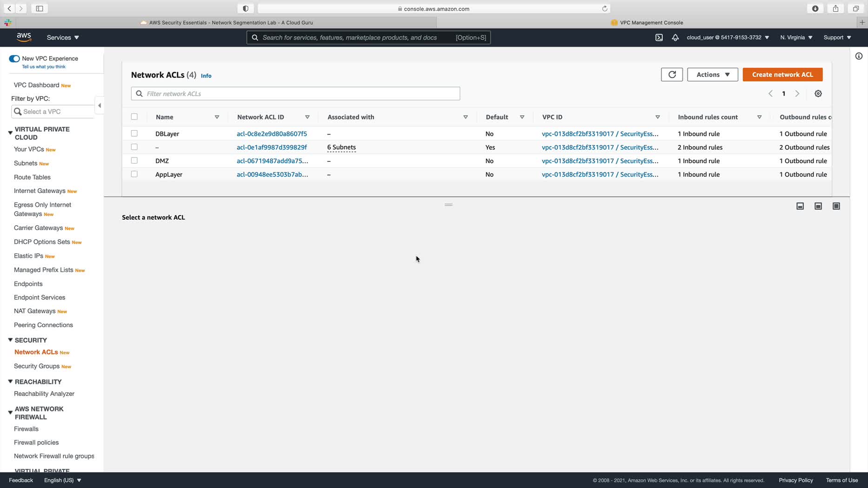Switch details pane to half-height view
The image size is (868, 488).
click(818, 206)
